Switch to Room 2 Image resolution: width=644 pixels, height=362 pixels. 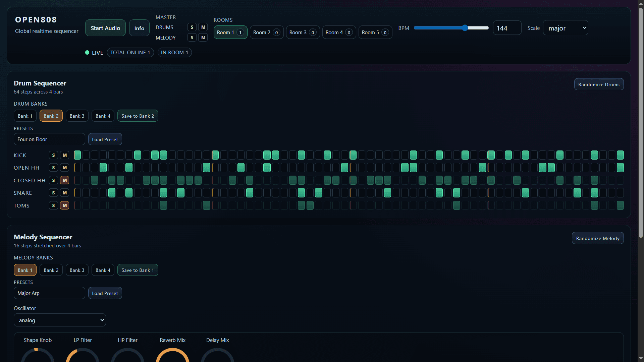coord(266,32)
